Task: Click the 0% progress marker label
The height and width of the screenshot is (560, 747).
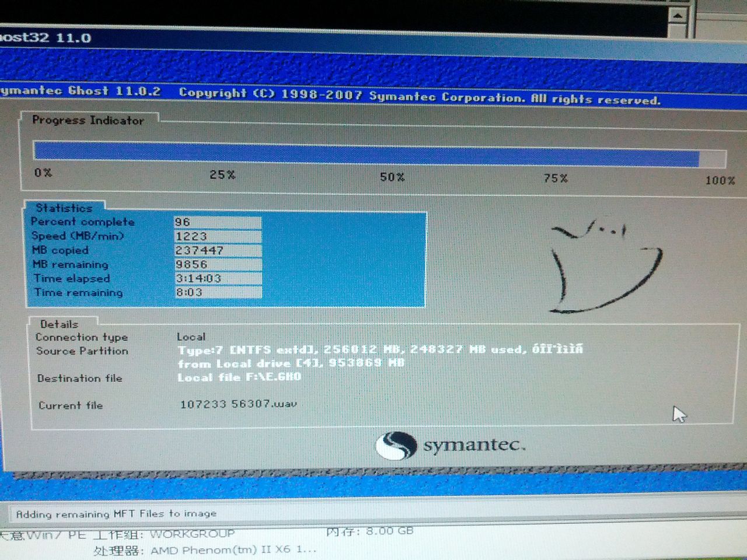Action: coord(43,173)
